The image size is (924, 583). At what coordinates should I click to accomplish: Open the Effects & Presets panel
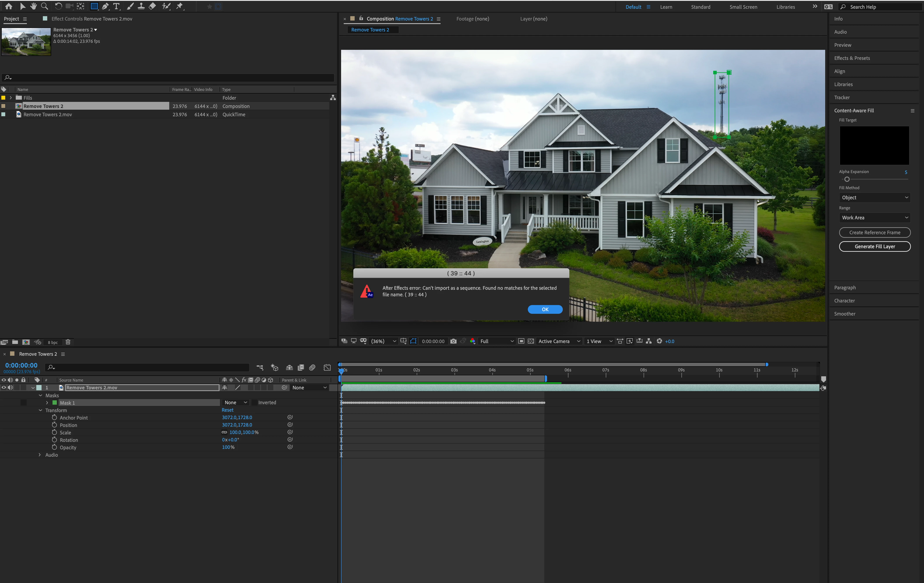coord(851,58)
